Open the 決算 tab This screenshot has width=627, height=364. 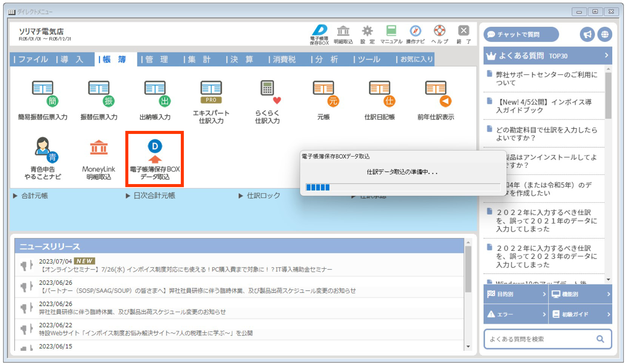pyautogui.click(x=243, y=59)
